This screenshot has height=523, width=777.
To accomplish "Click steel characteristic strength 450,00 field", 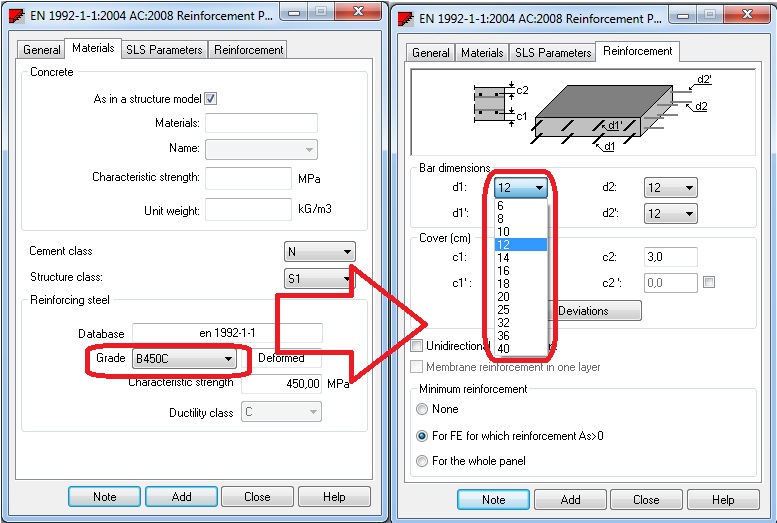I will click(281, 384).
